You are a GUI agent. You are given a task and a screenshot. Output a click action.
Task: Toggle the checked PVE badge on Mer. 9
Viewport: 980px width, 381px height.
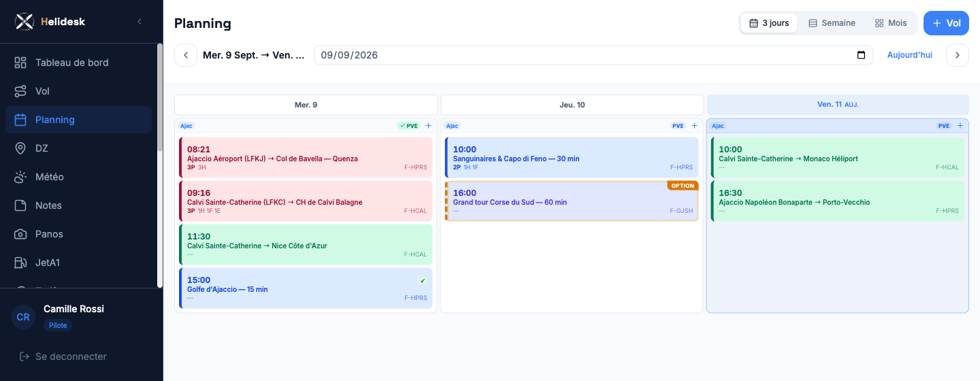(x=409, y=126)
